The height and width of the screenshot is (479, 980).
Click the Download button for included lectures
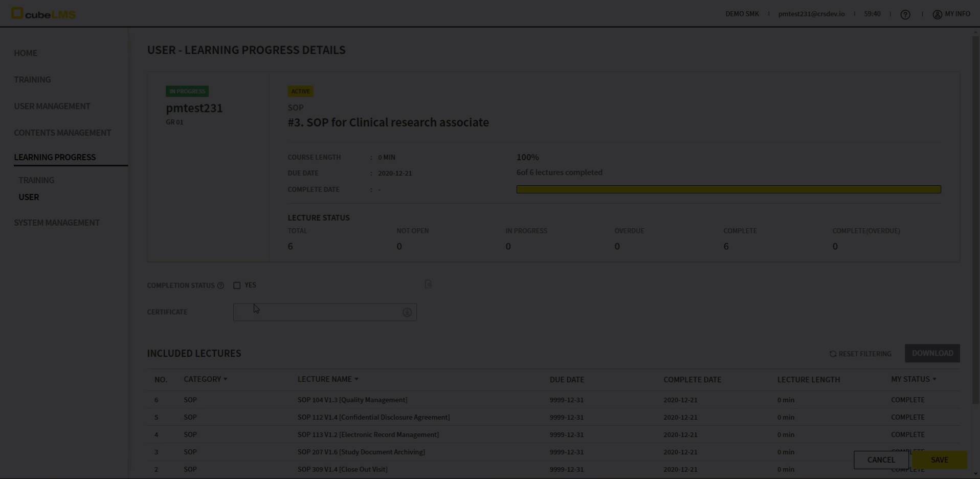[932, 353]
